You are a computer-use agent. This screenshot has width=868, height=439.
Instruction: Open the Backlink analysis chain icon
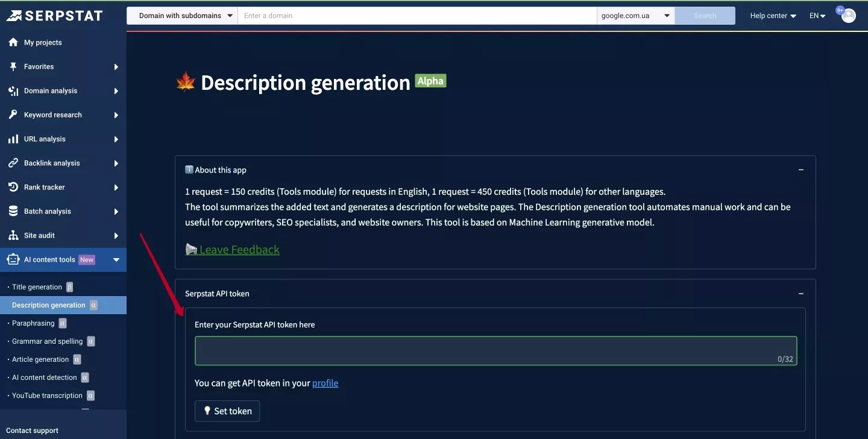click(x=13, y=163)
